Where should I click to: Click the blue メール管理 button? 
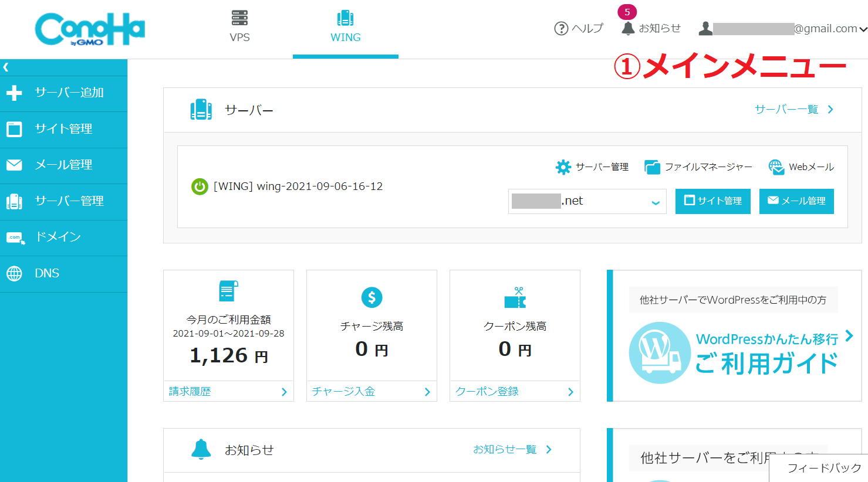(x=796, y=201)
